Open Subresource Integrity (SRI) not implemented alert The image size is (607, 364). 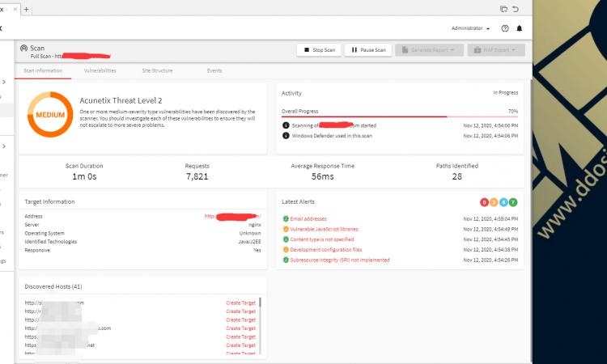(x=340, y=260)
